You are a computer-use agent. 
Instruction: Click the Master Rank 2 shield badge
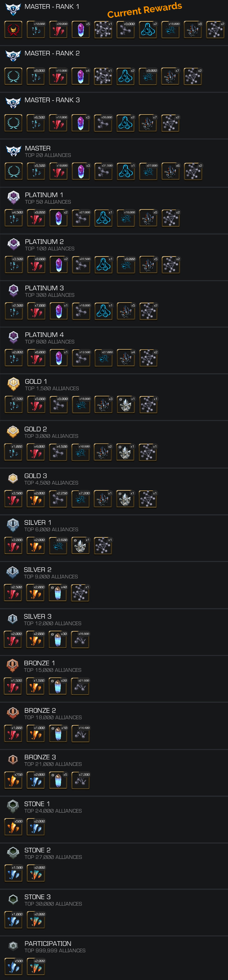pyautogui.click(x=13, y=56)
